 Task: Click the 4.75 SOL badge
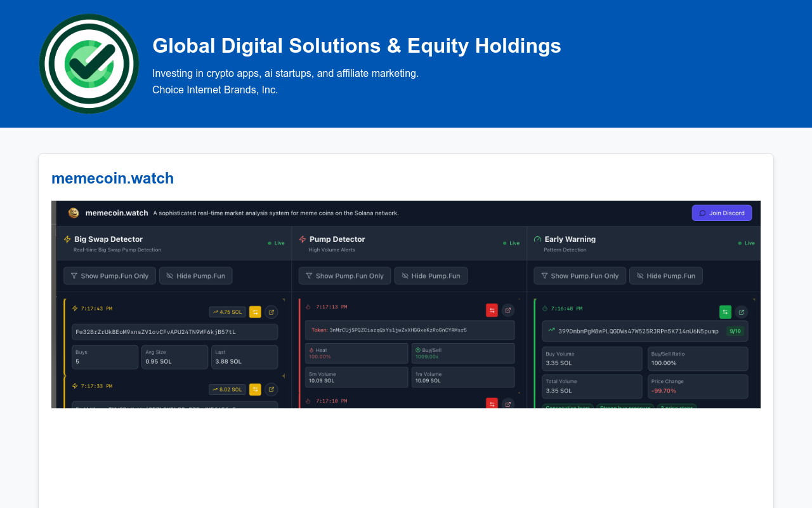tap(227, 312)
